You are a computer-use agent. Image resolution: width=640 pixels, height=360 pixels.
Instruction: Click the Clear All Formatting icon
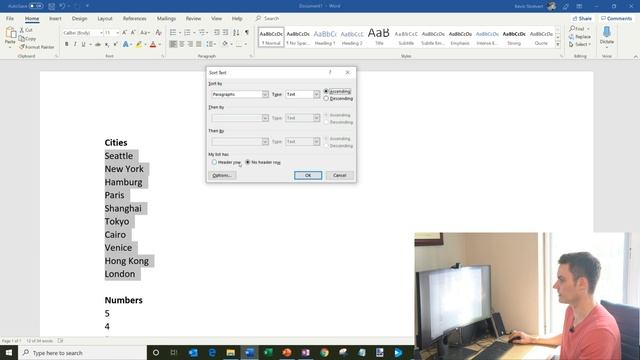pyautogui.click(x=158, y=32)
